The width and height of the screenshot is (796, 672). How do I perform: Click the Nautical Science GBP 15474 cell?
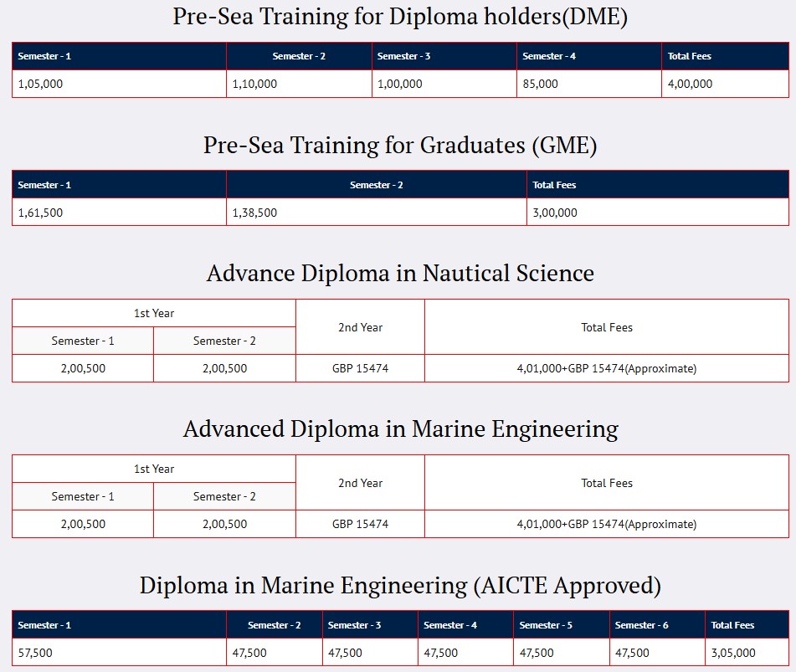coord(360,368)
